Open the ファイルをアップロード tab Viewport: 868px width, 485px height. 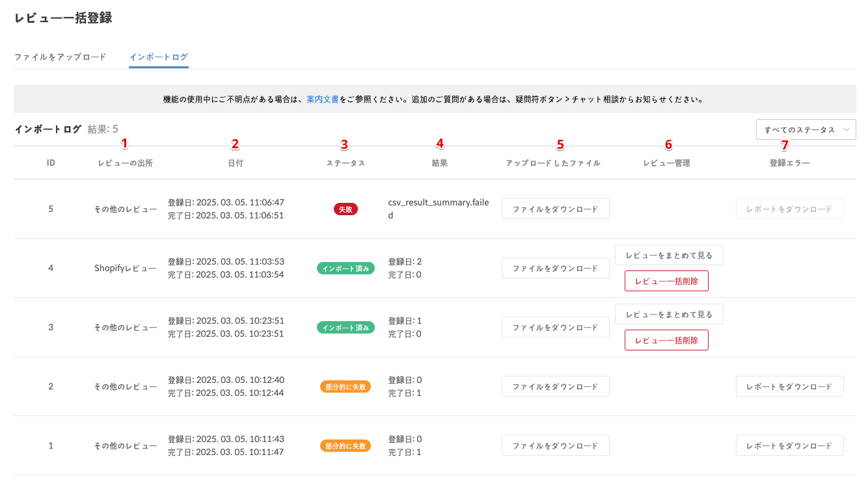[60, 57]
